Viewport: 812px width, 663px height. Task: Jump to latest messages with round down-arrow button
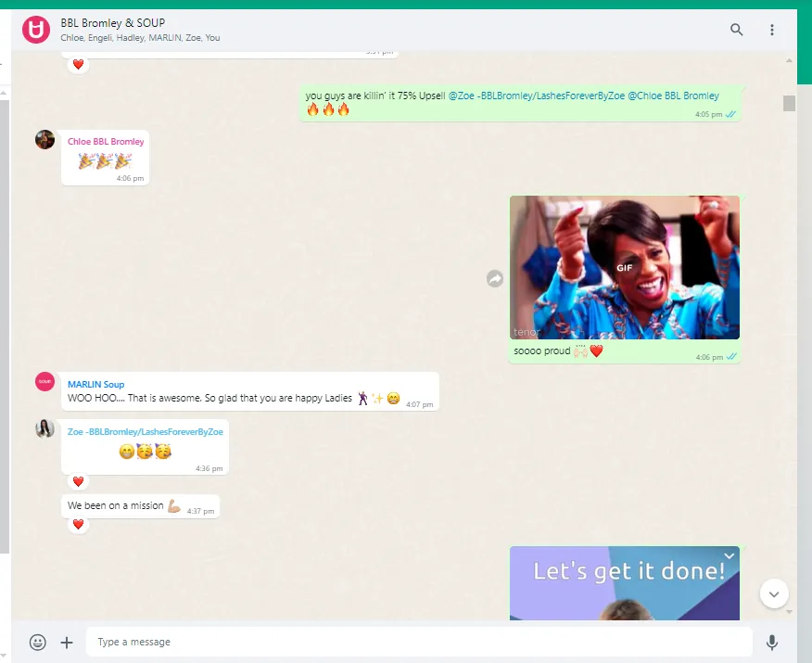click(x=774, y=593)
